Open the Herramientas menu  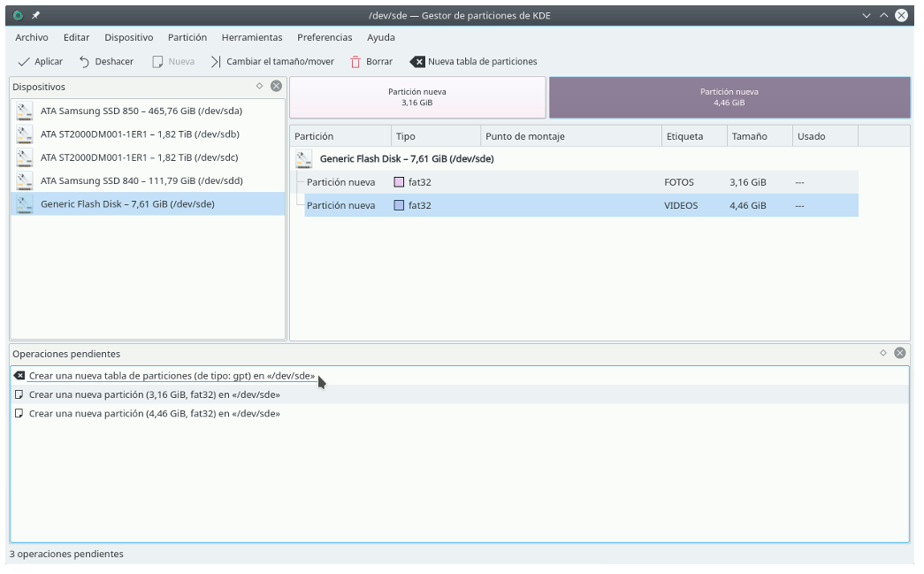tap(252, 37)
